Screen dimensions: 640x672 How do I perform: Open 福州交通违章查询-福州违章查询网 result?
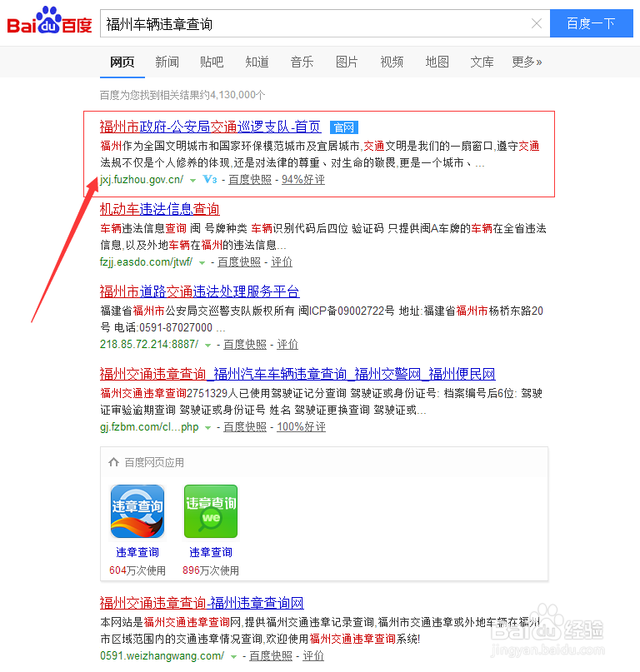(x=202, y=603)
